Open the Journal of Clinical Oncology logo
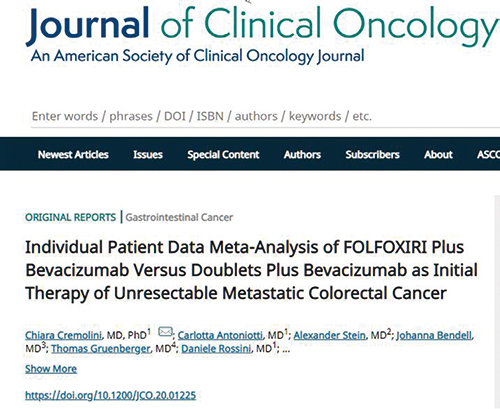This screenshot has height=409, width=500. [263, 25]
